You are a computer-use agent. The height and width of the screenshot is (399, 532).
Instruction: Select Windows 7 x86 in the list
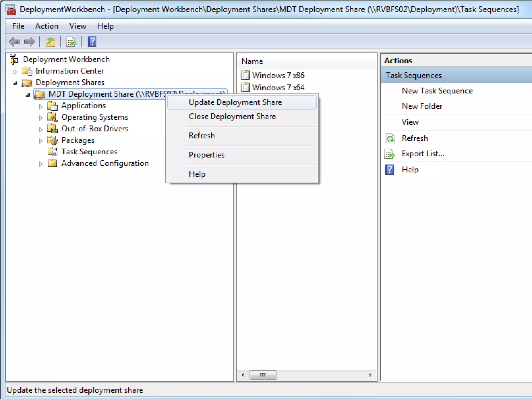point(278,75)
